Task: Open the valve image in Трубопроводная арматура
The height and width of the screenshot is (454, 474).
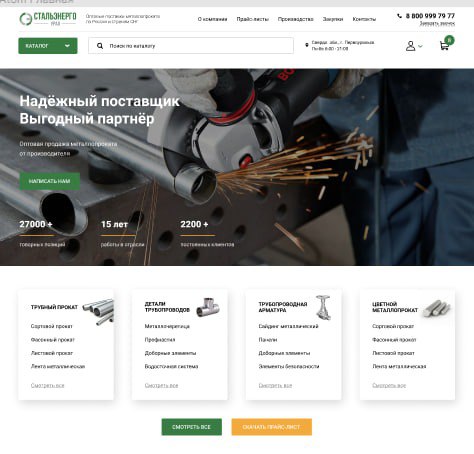Action: (323, 307)
